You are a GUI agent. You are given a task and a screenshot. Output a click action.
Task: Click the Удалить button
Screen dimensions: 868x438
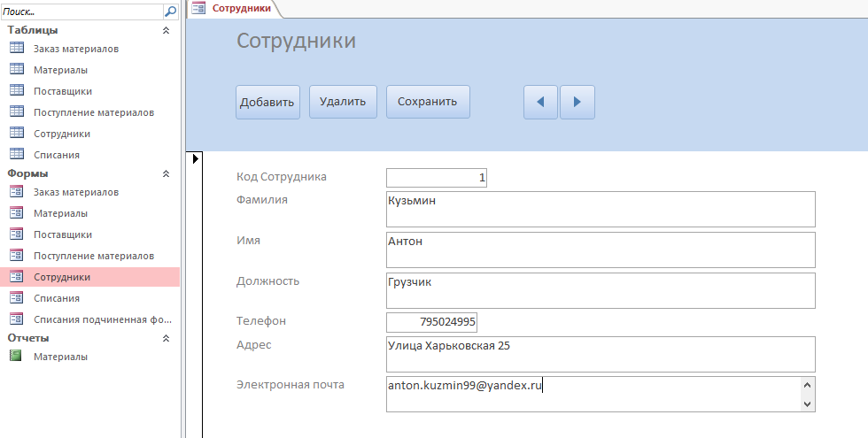(343, 102)
